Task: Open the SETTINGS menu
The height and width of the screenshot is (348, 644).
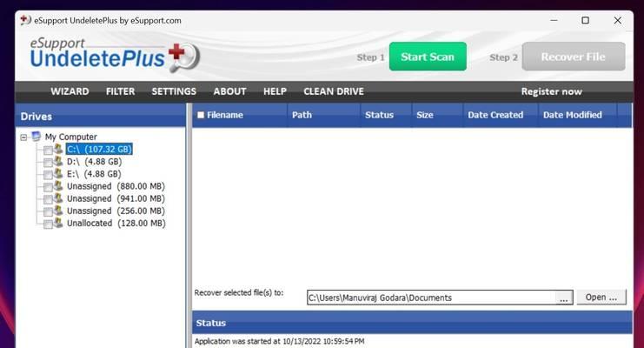Action: (x=174, y=91)
